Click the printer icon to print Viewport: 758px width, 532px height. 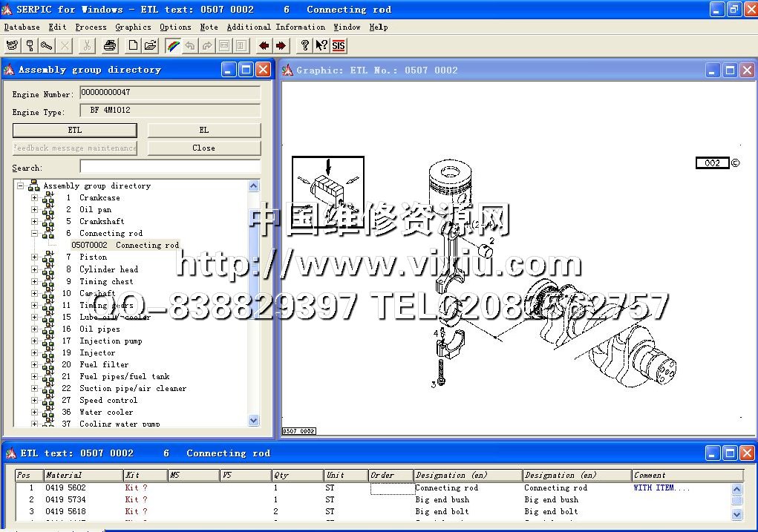[110, 45]
